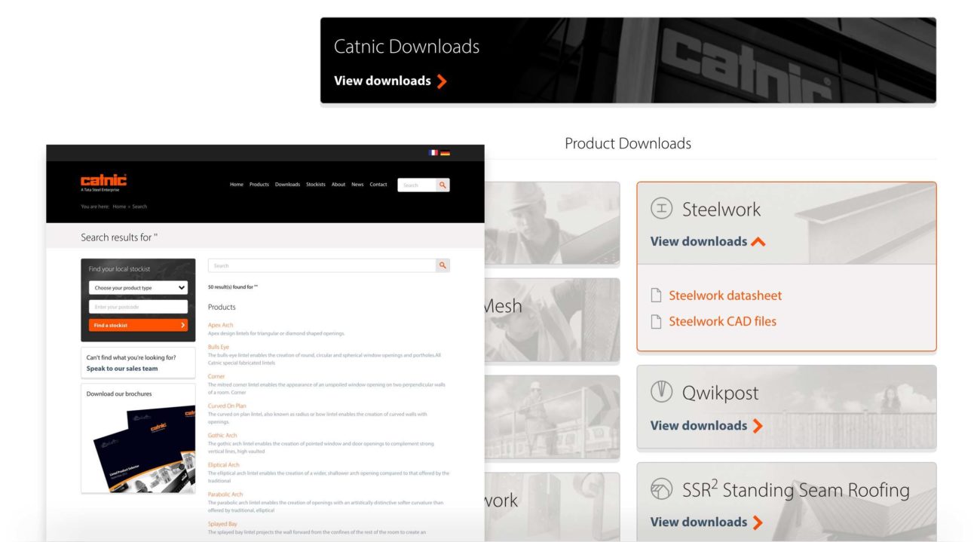Open Contact in navigation menu
Image resolution: width=980 pixels, height=542 pixels.
coord(378,185)
